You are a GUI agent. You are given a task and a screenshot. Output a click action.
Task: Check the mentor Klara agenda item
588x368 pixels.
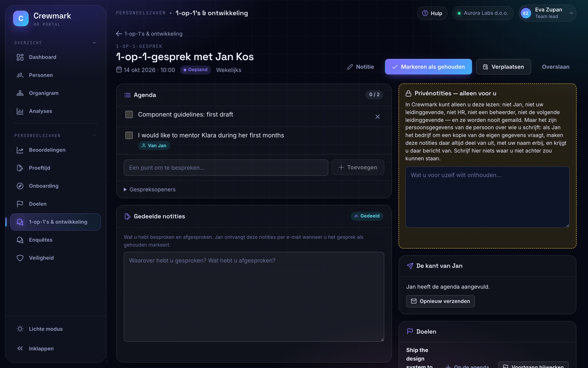pyautogui.click(x=129, y=135)
